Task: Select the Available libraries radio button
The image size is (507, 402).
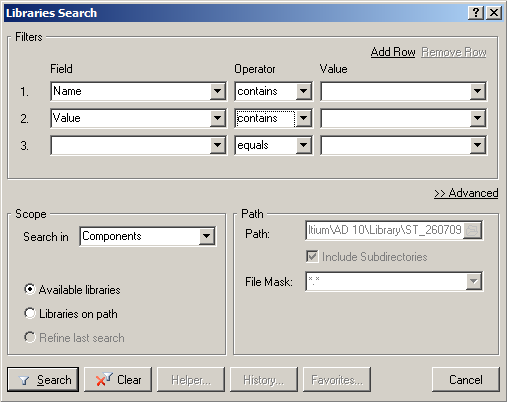Action: [x=30, y=289]
